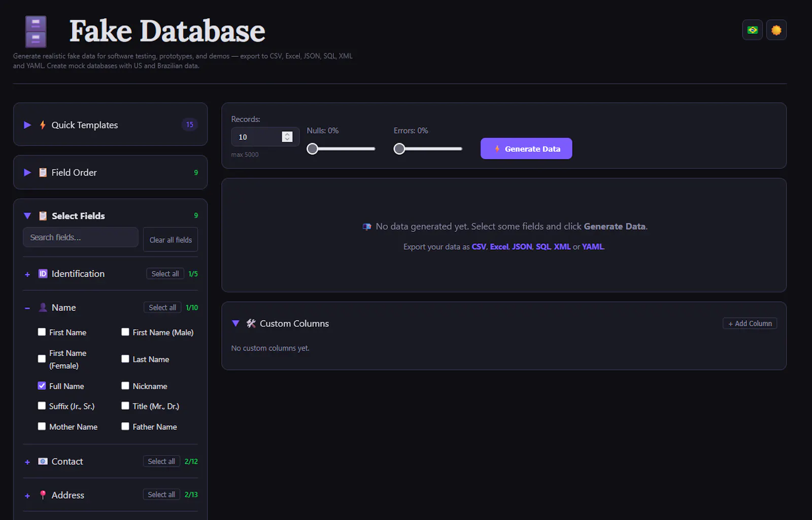Click the Quick Templates count badge 15
The width and height of the screenshot is (812, 520).
click(x=189, y=124)
